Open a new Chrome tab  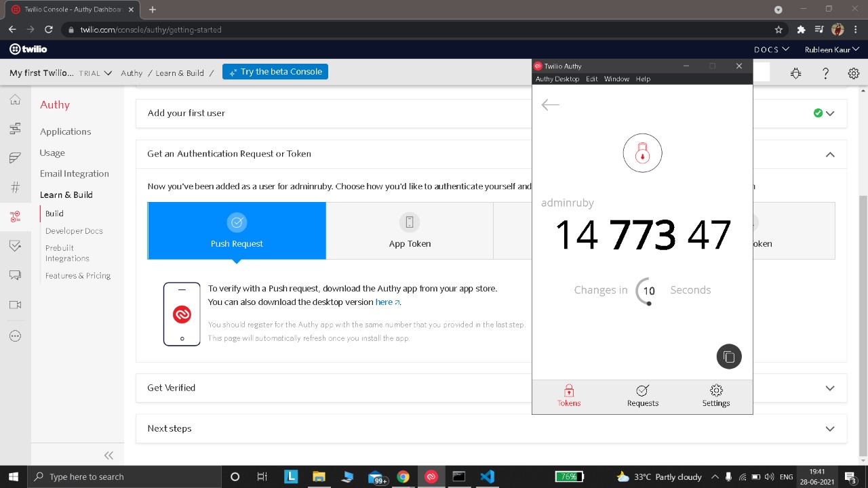pyautogui.click(x=153, y=9)
